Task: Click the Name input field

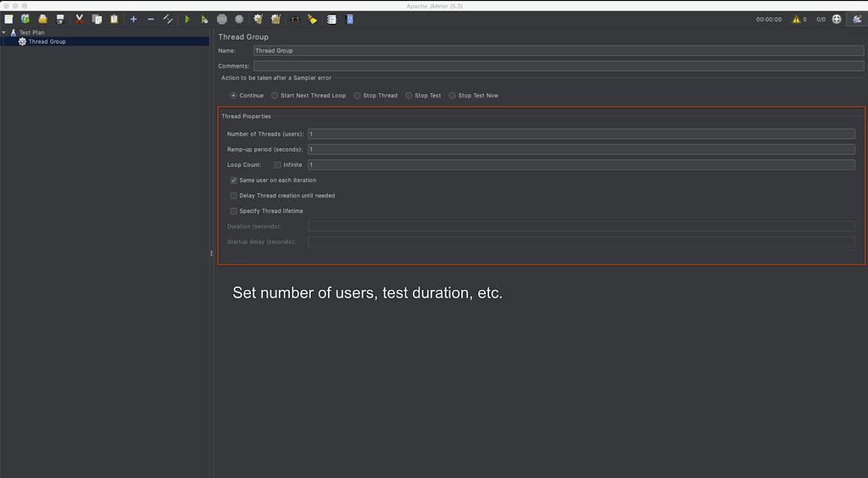Action: (559, 50)
